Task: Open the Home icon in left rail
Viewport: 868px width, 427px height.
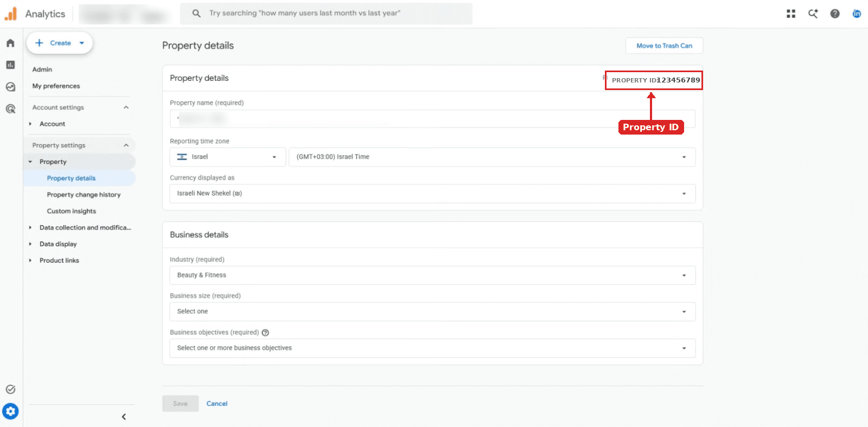Action: 10,43
